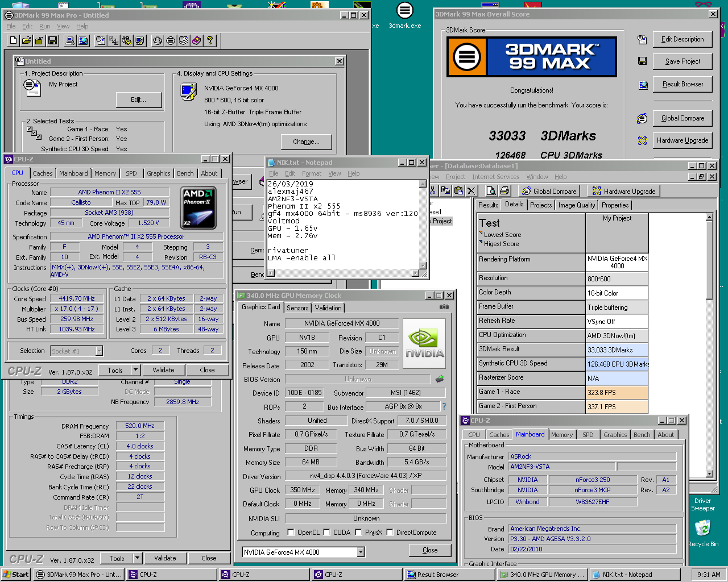Screen dimensions: 728x582
Task: Click the Notepad text editing area
Action: [x=343, y=225]
